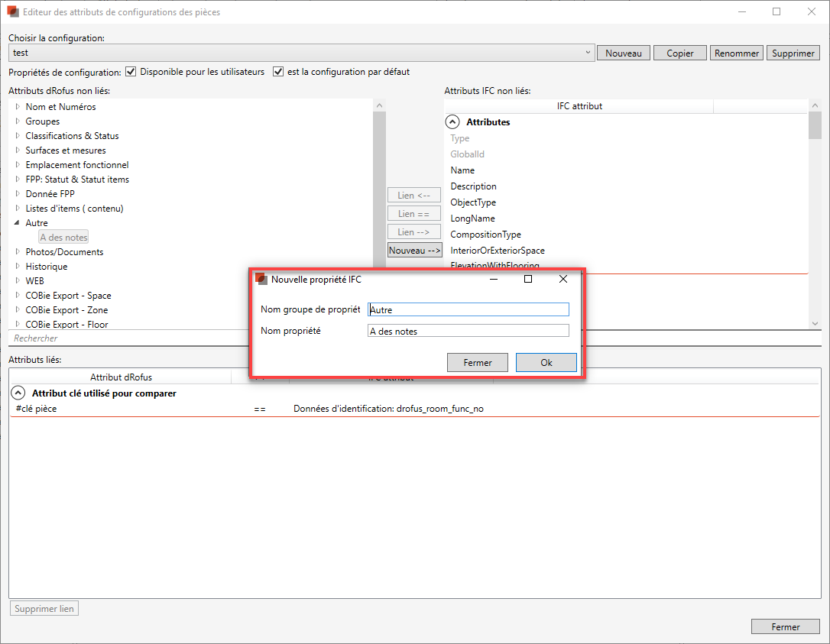Click the Nouveau --> link button
The height and width of the screenshot is (644, 830).
(414, 250)
